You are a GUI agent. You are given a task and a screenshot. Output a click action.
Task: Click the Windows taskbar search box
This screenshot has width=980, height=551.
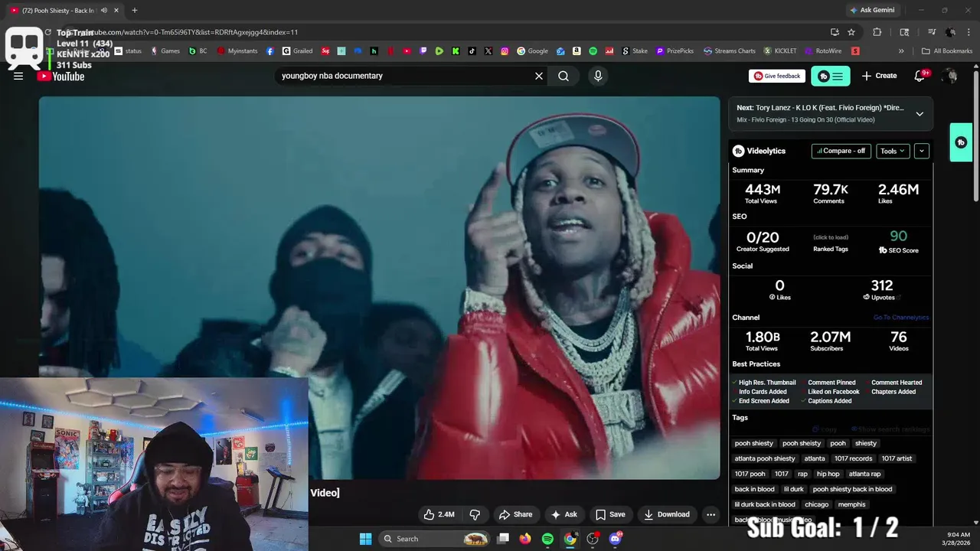[435, 539]
